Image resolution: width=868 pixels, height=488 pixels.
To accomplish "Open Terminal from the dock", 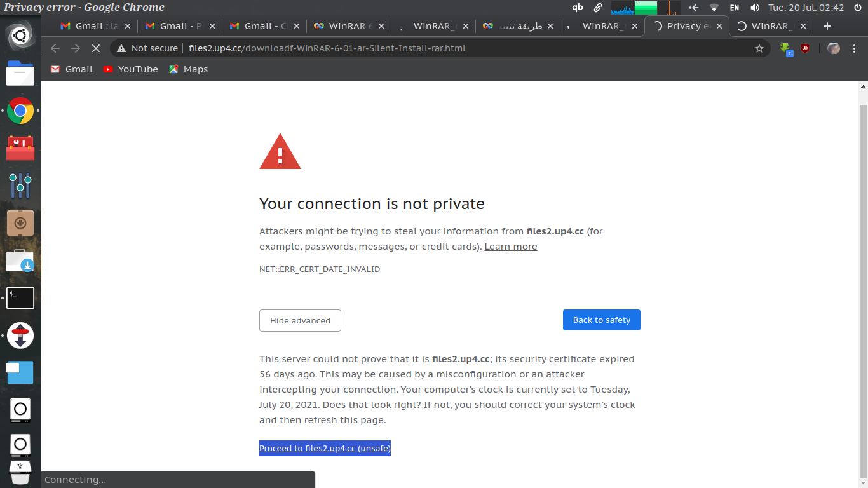I will 20,298.
